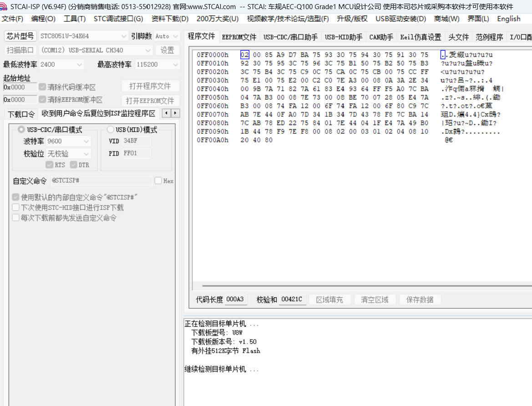Click the EEPROM start address 0x0000 field

[x=20, y=100]
